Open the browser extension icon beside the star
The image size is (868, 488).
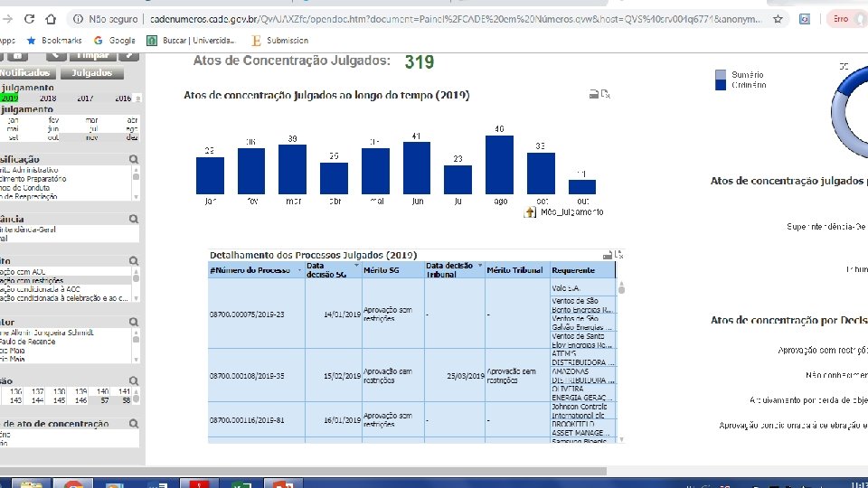pyautogui.click(x=805, y=19)
